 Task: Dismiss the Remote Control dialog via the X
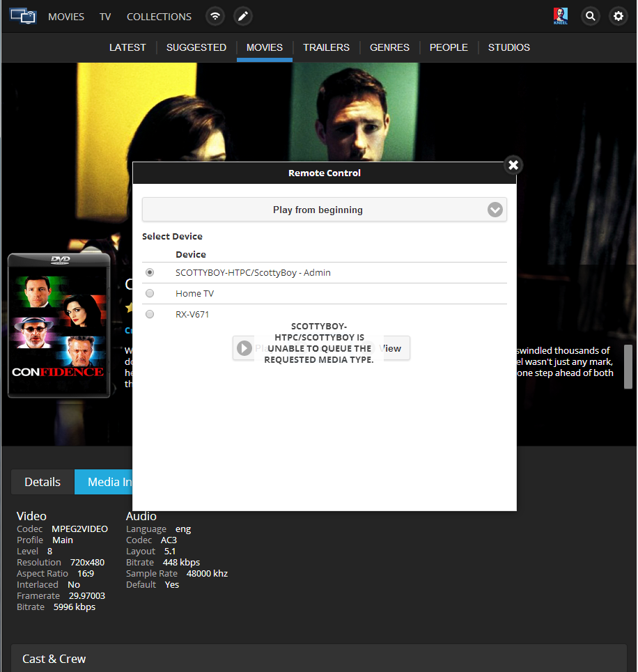pos(513,165)
